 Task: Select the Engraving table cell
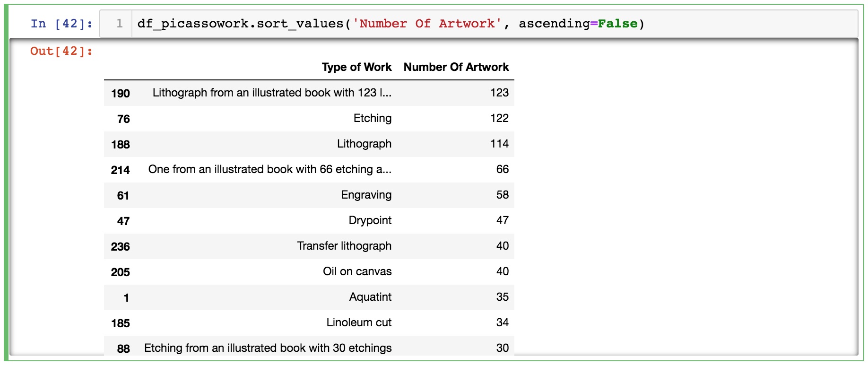(x=366, y=195)
